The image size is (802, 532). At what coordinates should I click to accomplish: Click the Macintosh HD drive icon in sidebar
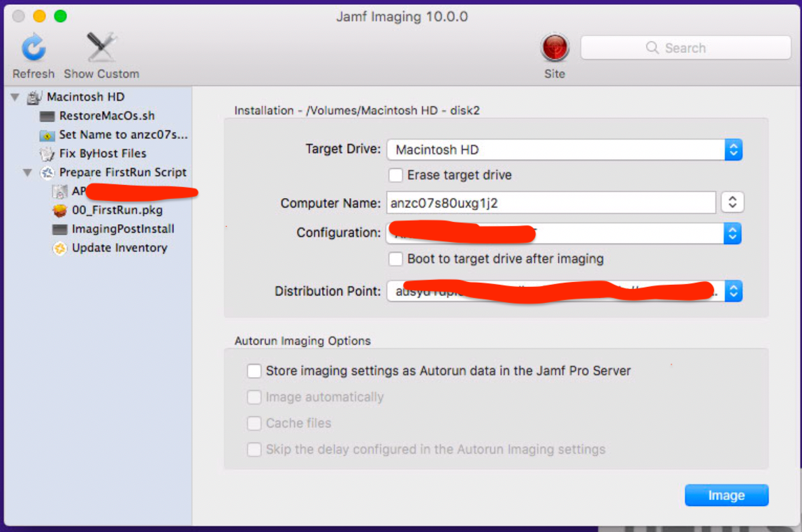coord(34,97)
